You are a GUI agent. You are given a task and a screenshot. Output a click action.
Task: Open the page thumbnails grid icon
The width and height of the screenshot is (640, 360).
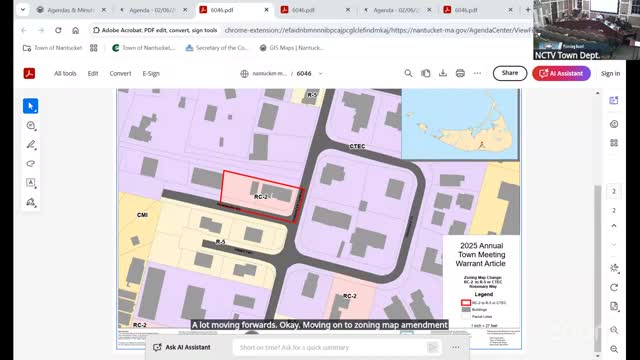(614, 142)
